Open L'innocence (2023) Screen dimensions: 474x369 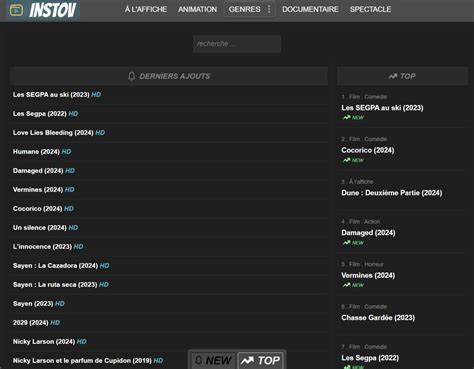[x=42, y=247]
